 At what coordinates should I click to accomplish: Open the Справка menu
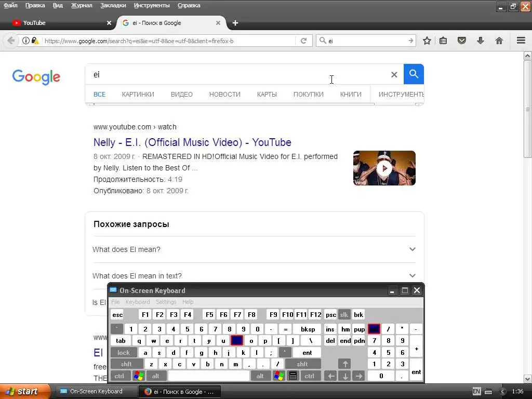189,5
